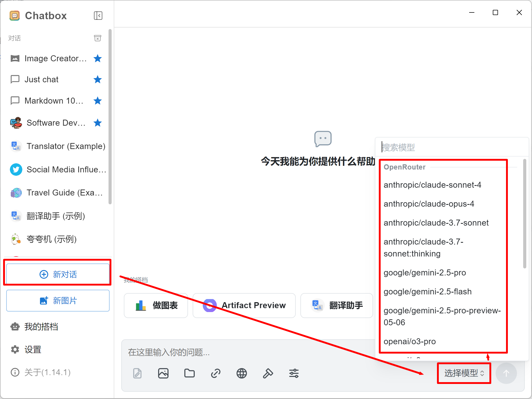
Task: Close the Chatbox window
Action: (519, 12)
